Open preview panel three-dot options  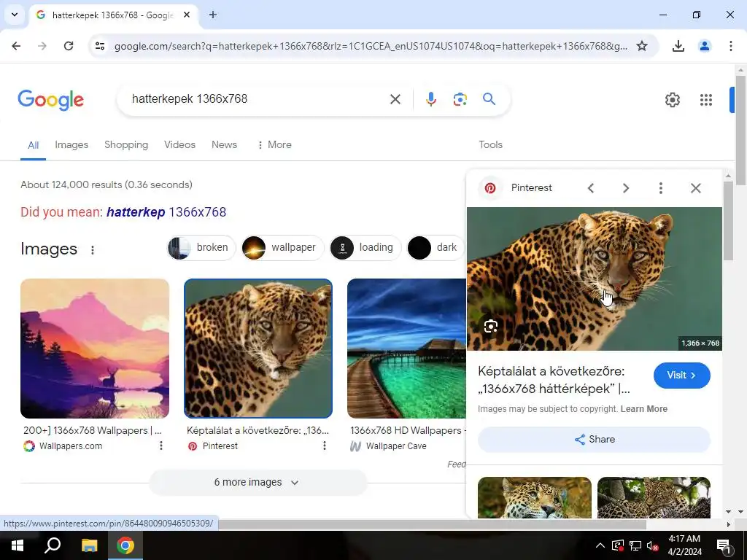(x=661, y=188)
